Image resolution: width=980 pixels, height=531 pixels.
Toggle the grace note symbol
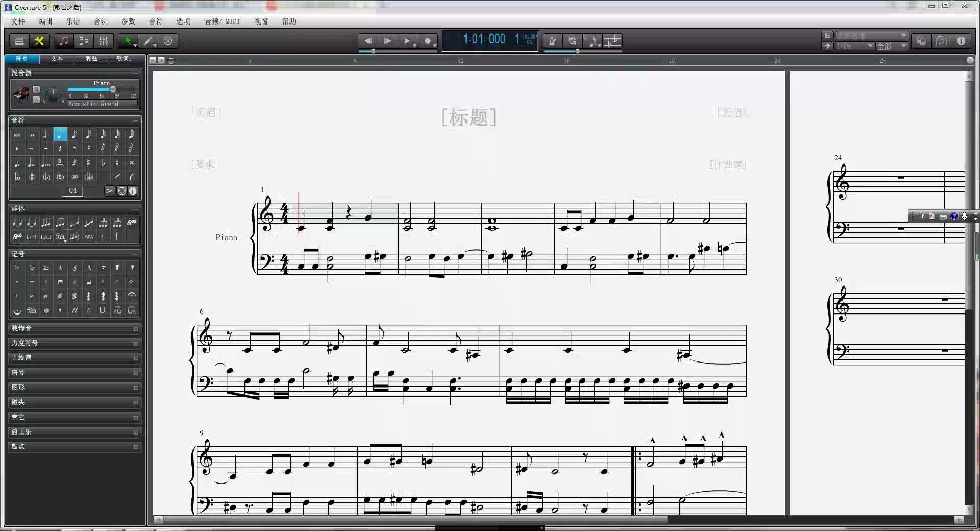tap(74, 163)
